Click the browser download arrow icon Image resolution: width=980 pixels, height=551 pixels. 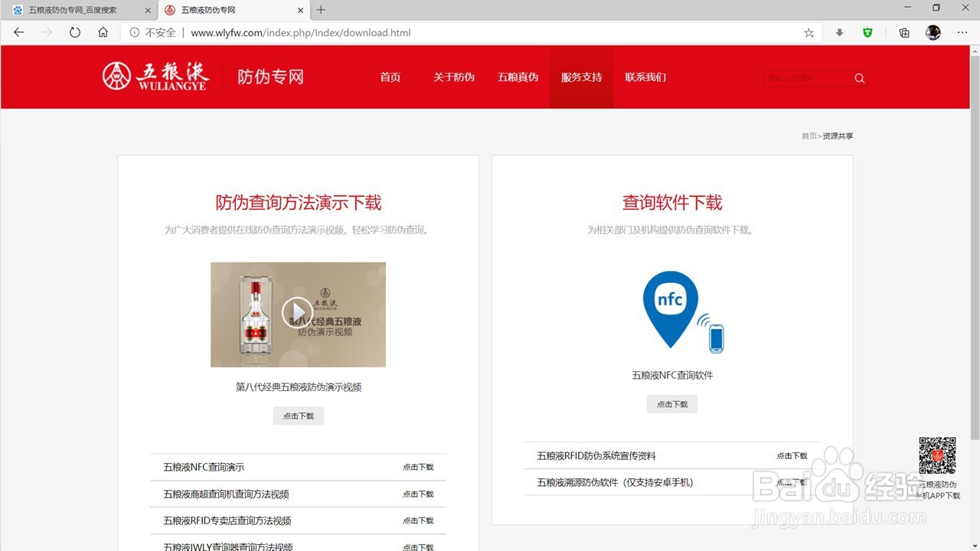[839, 32]
